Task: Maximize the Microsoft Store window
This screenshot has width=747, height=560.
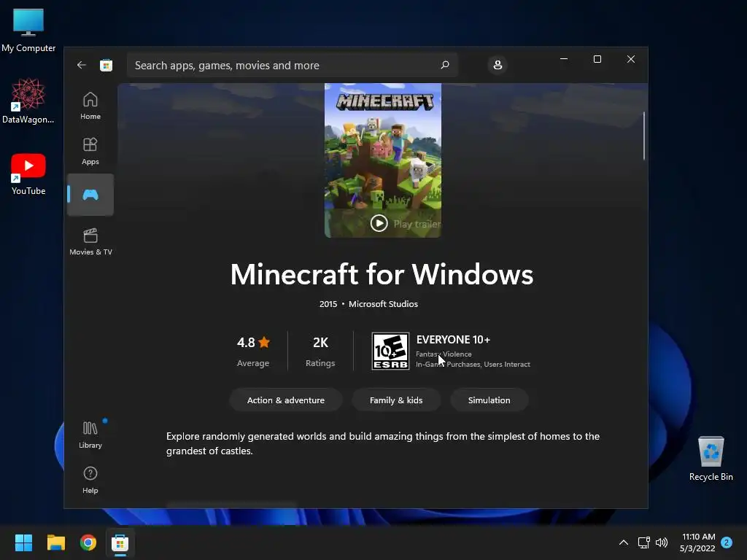Action: 597,59
